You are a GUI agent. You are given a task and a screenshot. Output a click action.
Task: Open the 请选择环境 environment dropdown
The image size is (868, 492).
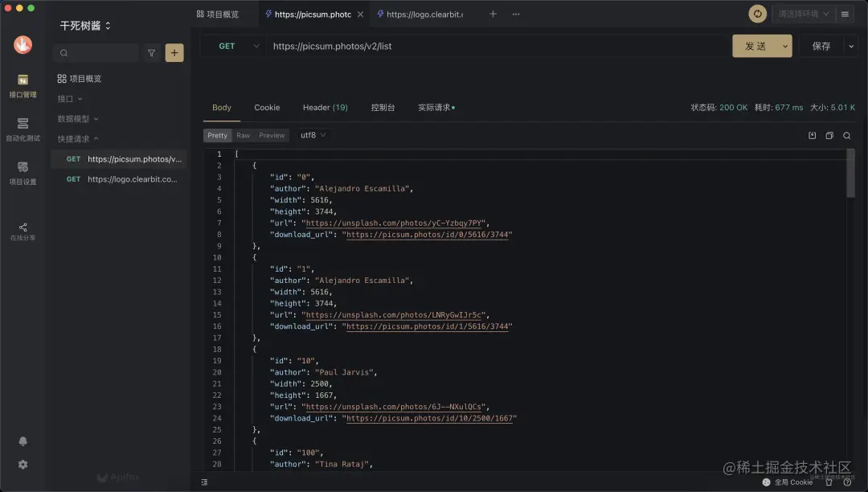click(803, 14)
